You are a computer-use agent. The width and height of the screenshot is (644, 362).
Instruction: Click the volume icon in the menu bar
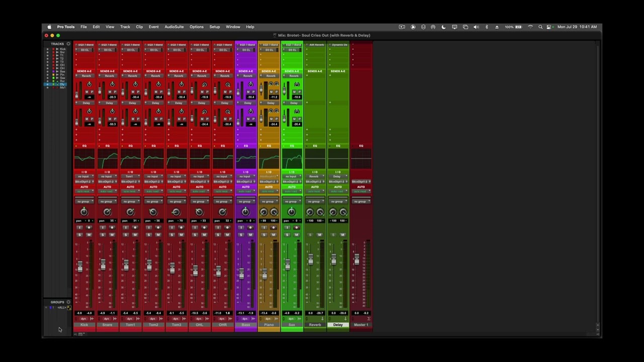[476, 27]
